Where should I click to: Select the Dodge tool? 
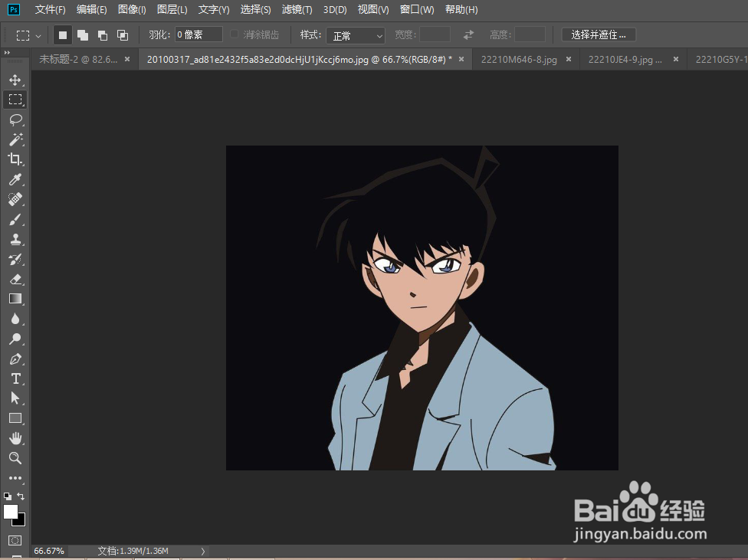(x=15, y=339)
